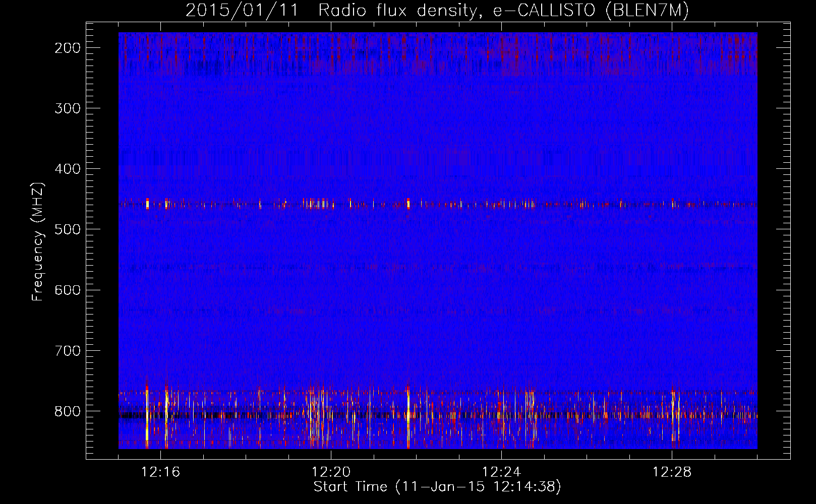Image resolution: width=816 pixels, height=504 pixels.
Task: Select the 400 frequency tick label
Action: click(68, 169)
